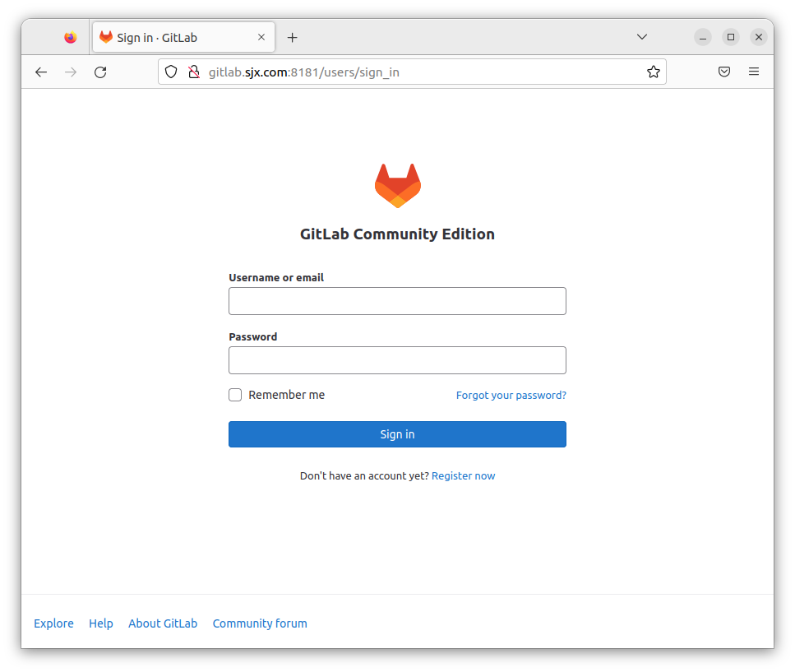
Task: Follow the Register now link
Action: (x=464, y=475)
